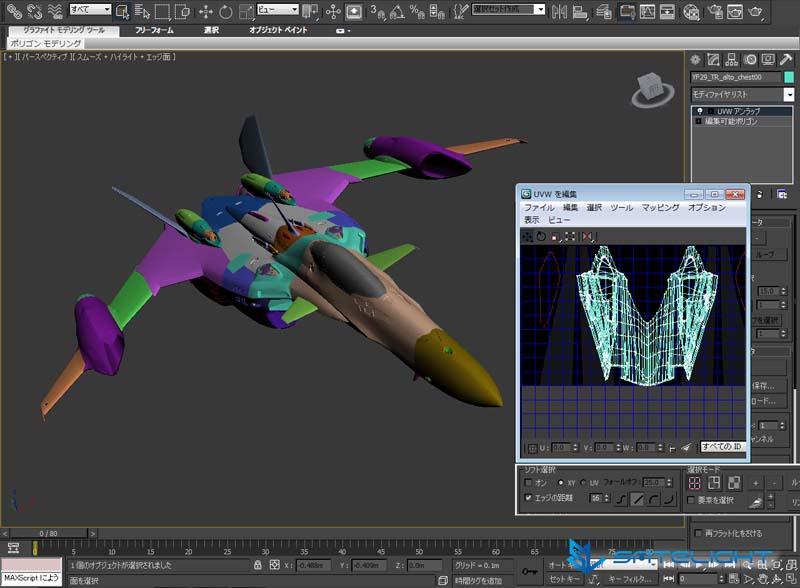Toggle vertex selection mode in UVW panel

694,483
